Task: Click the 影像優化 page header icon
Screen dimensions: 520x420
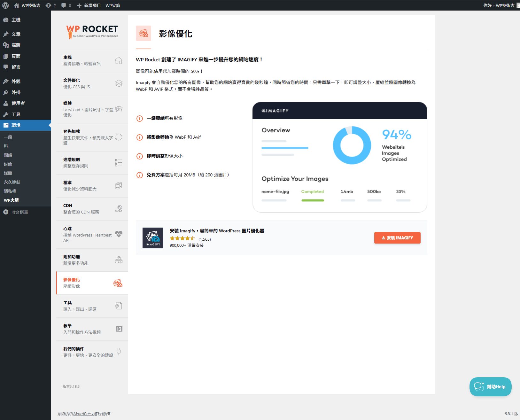Action: [x=144, y=33]
